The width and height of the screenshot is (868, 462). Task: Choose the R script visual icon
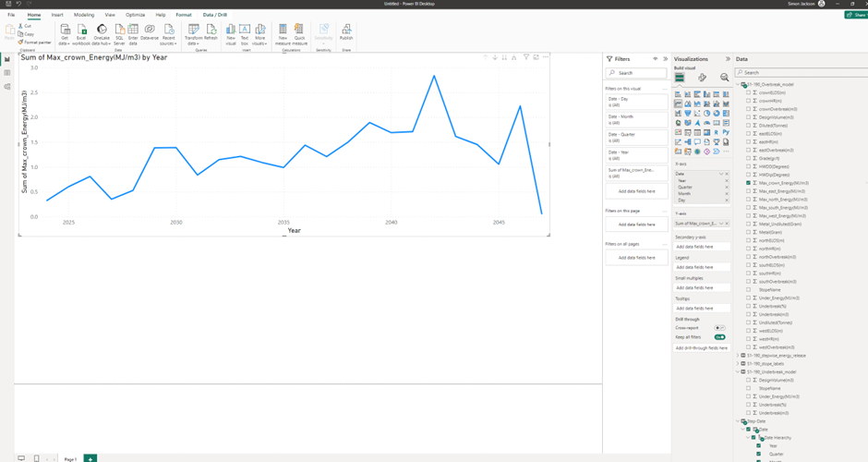point(717,132)
